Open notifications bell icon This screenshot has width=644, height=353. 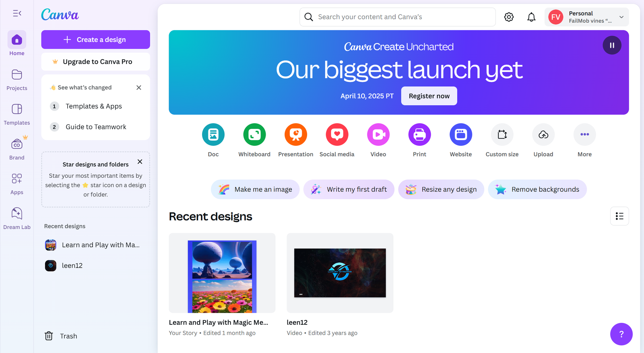531,17
